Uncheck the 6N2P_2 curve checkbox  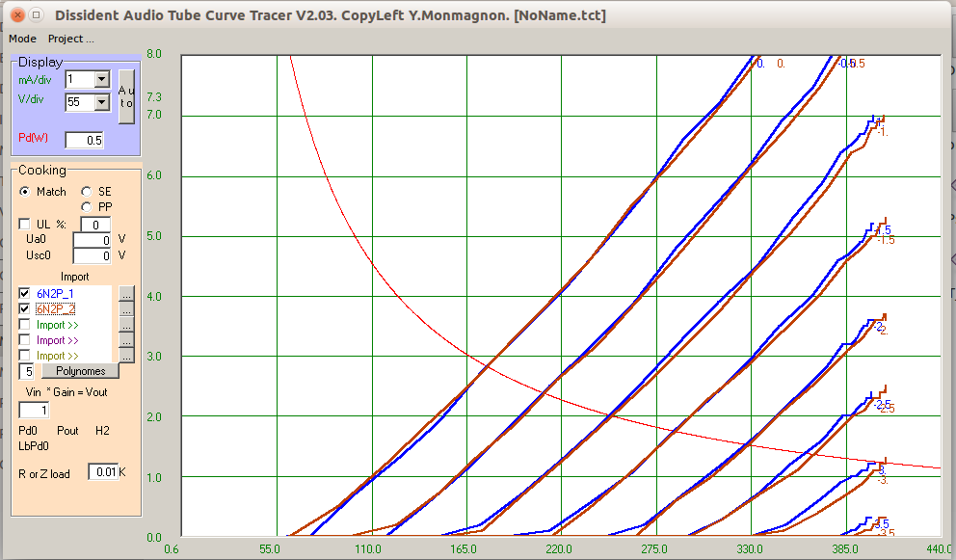pos(25,308)
